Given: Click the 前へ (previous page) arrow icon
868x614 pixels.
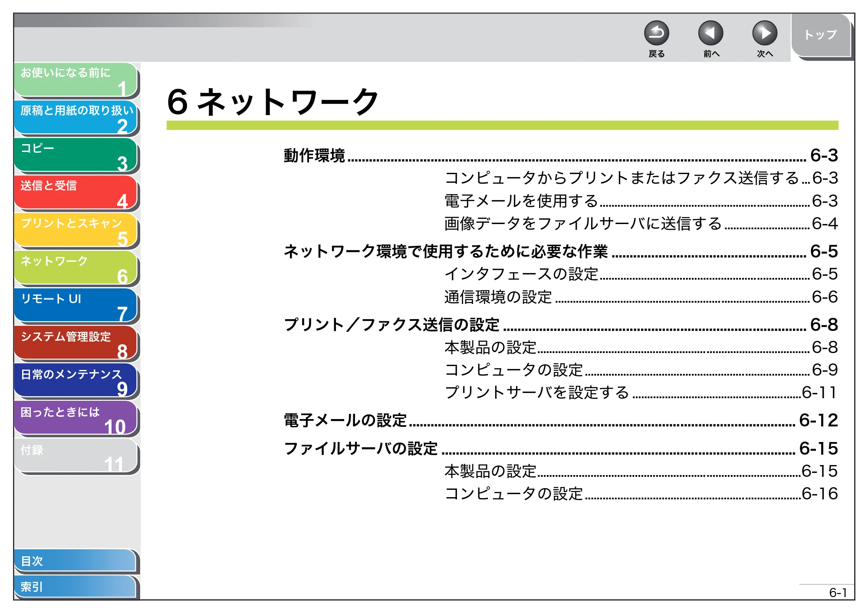Looking at the screenshot, I should point(710,33).
